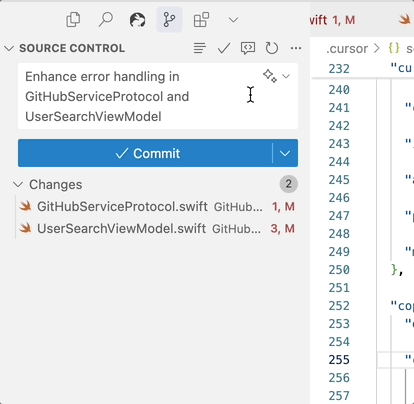Refresh source control with circular arrow
Screen dimensions: 414x404
[x=272, y=48]
